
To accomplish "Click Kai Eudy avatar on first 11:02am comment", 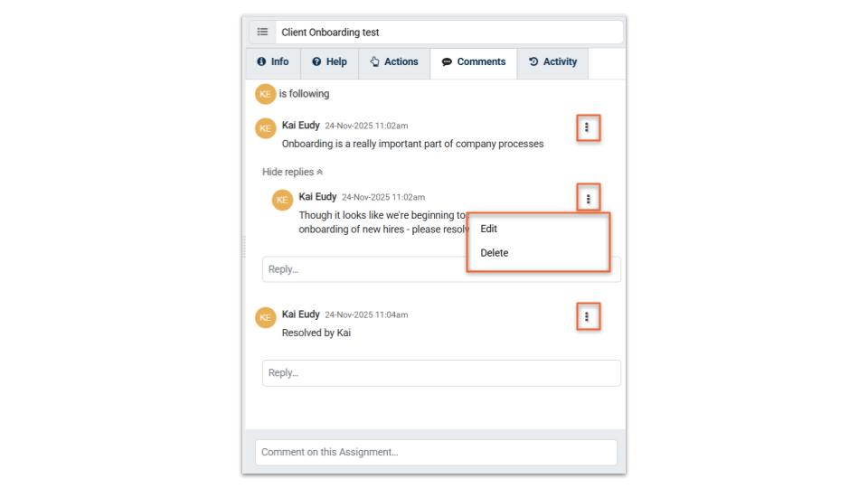I will click(265, 128).
